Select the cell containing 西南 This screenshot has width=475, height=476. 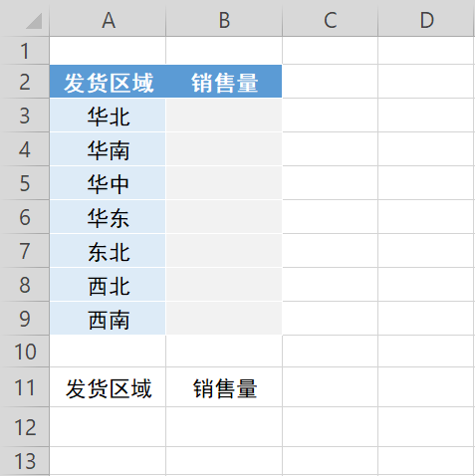[108, 319]
